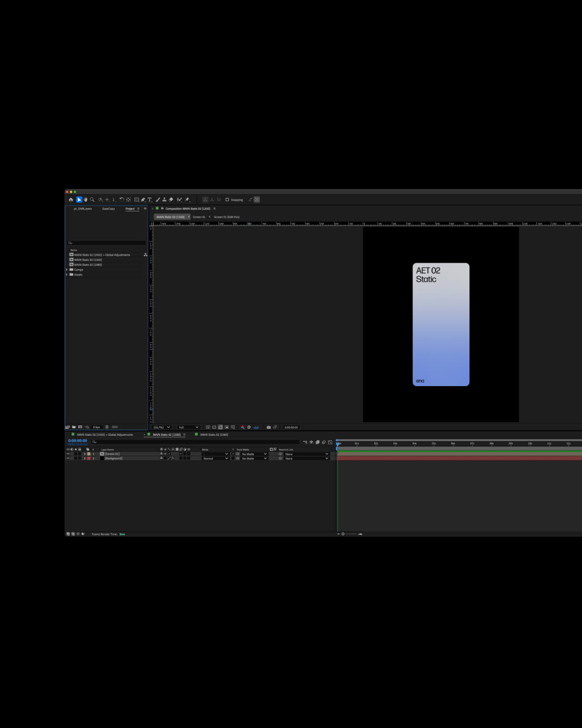Expand the Comps folder in Project panel
582x728 pixels.
point(67,270)
